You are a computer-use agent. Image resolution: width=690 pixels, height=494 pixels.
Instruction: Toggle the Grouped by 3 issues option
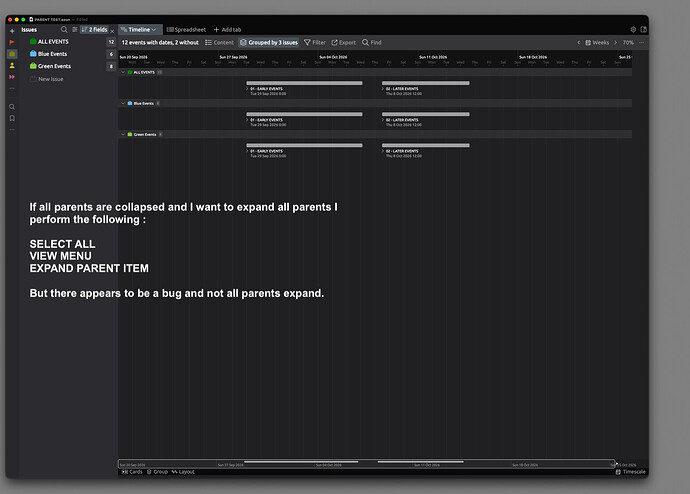tap(268, 43)
